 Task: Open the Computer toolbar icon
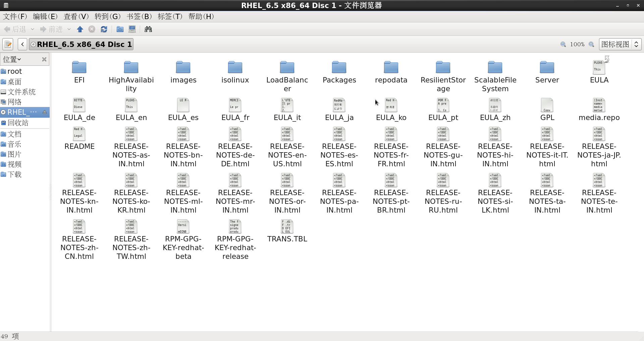point(132,29)
